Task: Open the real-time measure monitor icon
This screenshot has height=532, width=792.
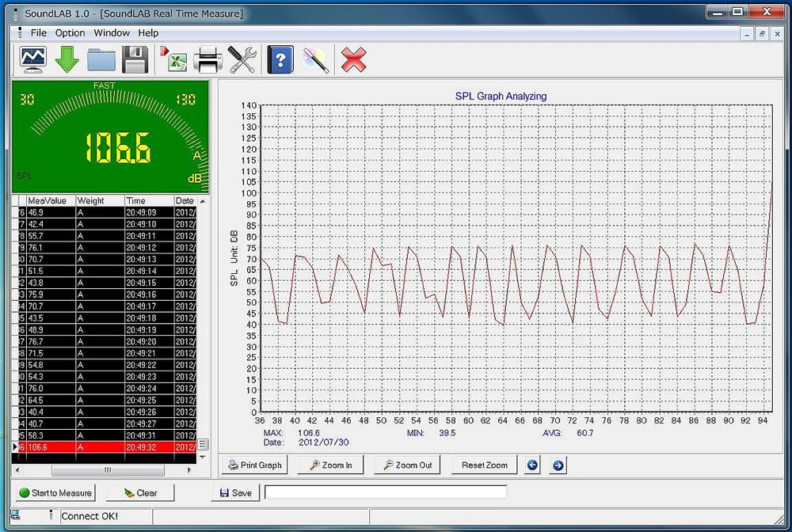Action: [33, 59]
